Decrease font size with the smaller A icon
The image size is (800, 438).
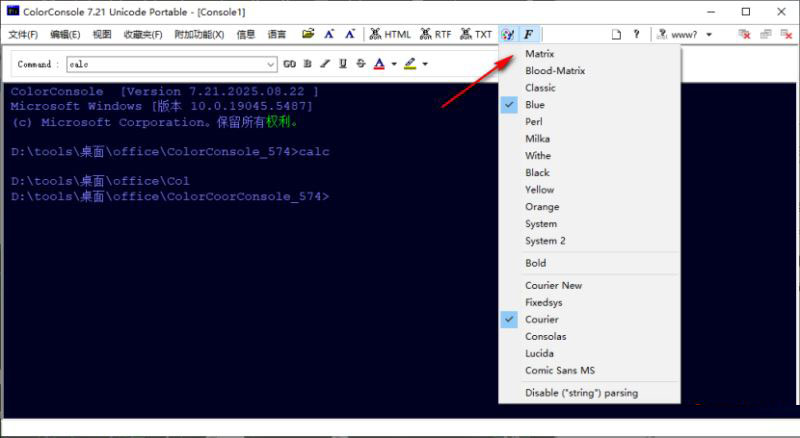(x=349, y=34)
